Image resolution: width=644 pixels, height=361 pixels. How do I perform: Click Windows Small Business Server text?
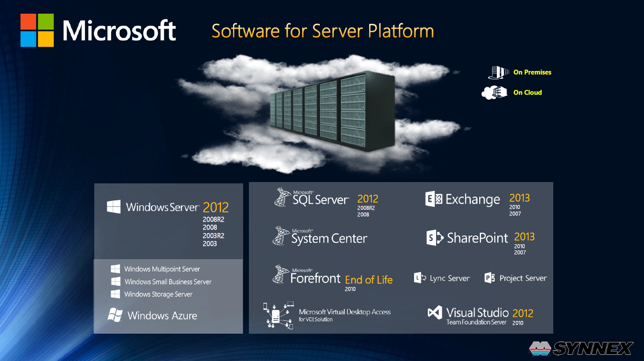pos(168,282)
